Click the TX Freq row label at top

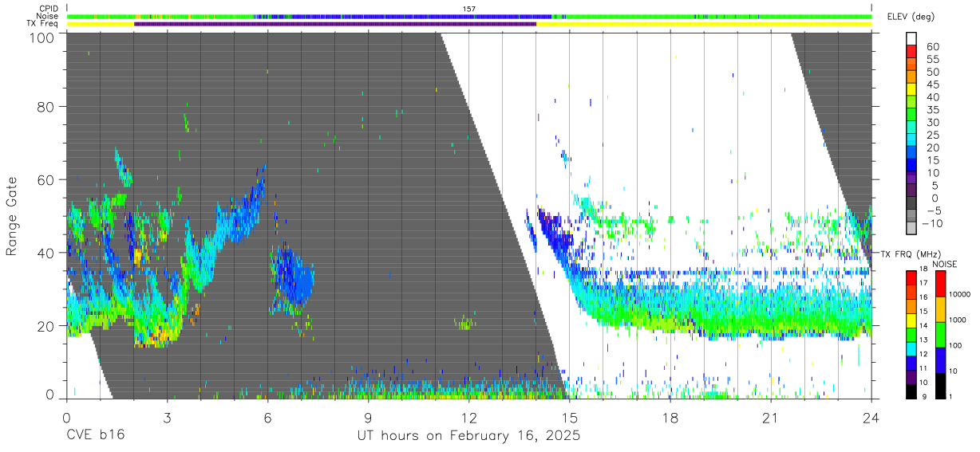coord(42,23)
